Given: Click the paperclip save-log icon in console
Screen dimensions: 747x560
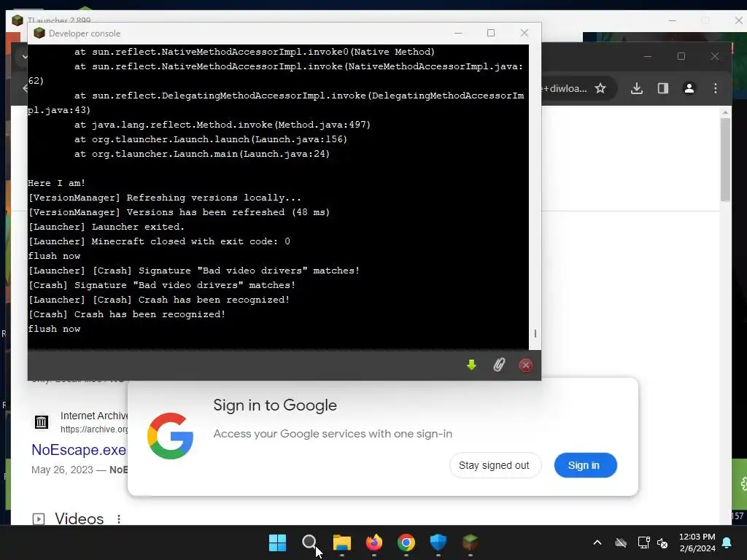Looking at the screenshot, I should click(499, 365).
